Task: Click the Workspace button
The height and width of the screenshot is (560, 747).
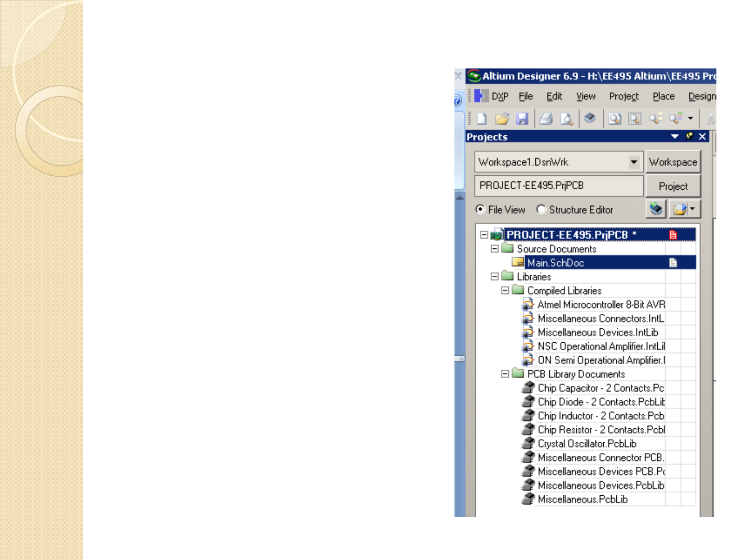Action: (673, 162)
